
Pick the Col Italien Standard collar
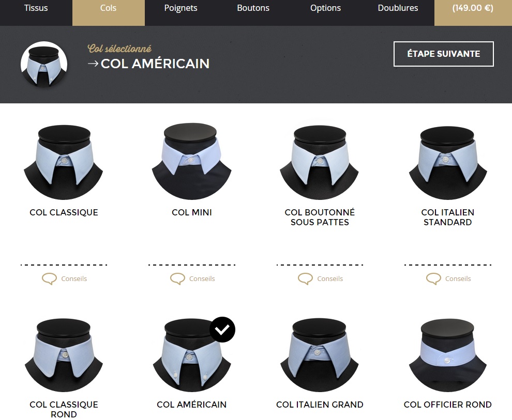click(448, 162)
